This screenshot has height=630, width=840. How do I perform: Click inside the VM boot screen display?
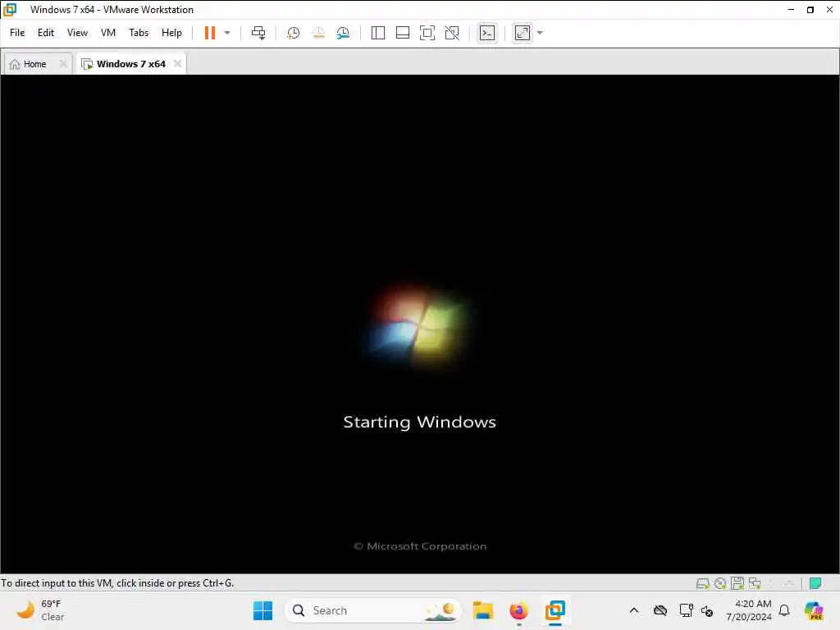coord(419,324)
